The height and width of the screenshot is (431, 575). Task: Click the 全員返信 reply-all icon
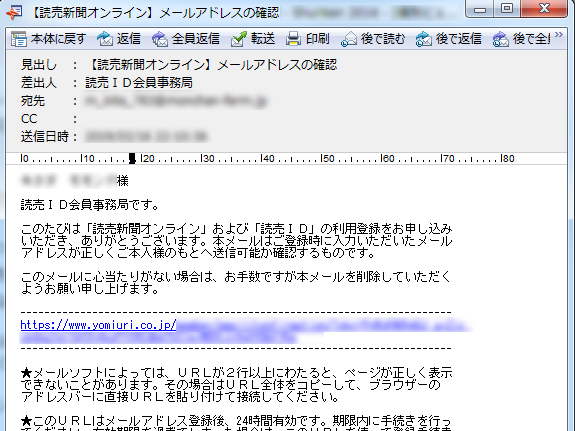tap(160, 39)
